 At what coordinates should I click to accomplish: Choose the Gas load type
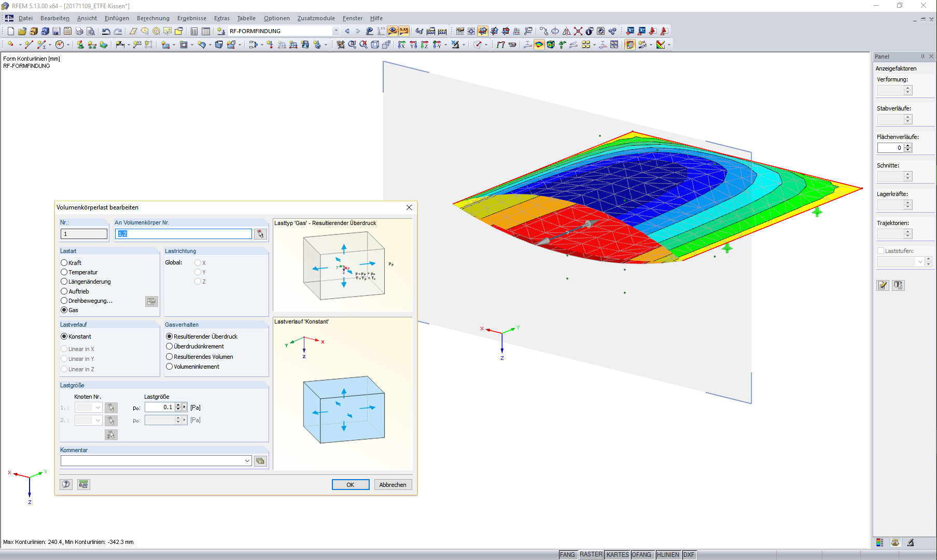click(x=69, y=310)
